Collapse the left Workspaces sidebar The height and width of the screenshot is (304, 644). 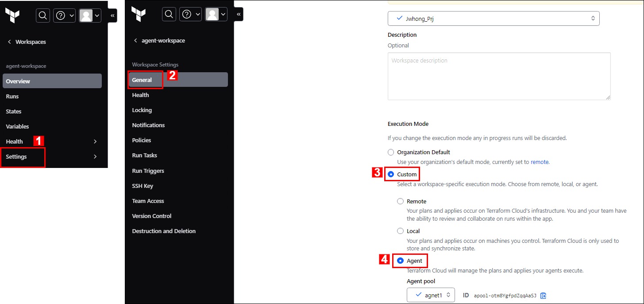tap(112, 16)
